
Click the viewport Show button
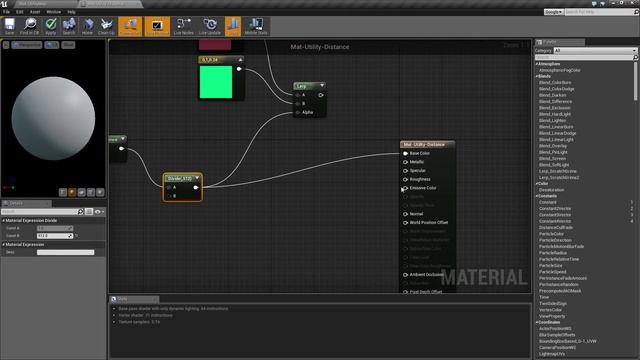click(x=68, y=45)
